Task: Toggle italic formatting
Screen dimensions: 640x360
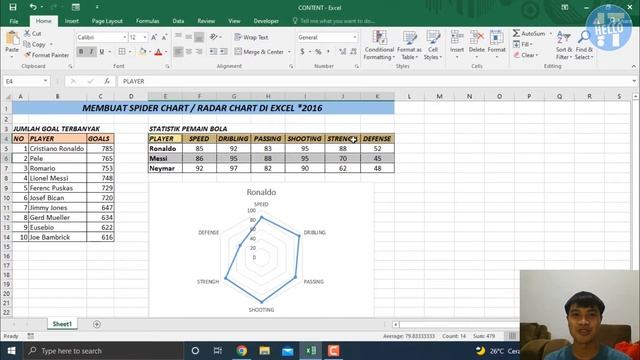Action: click(91, 52)
